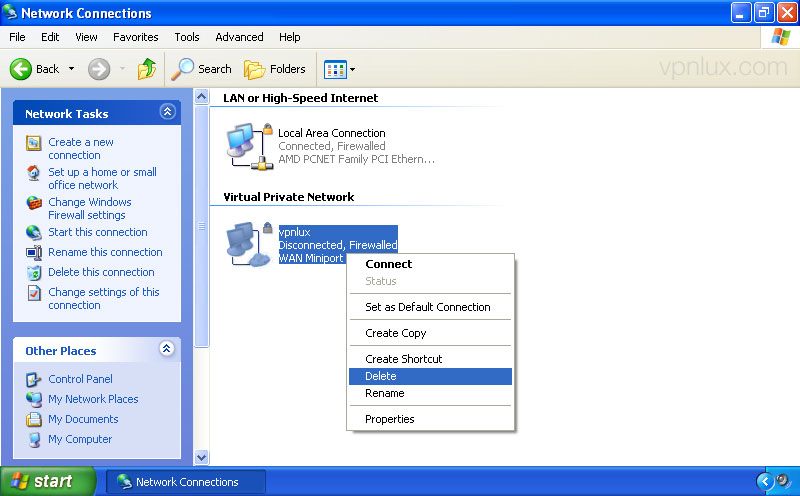Select the Local Area Connection name text
The height and width of the screenshot is (496, 800).
pyautogui.click(x=332, y=133)
